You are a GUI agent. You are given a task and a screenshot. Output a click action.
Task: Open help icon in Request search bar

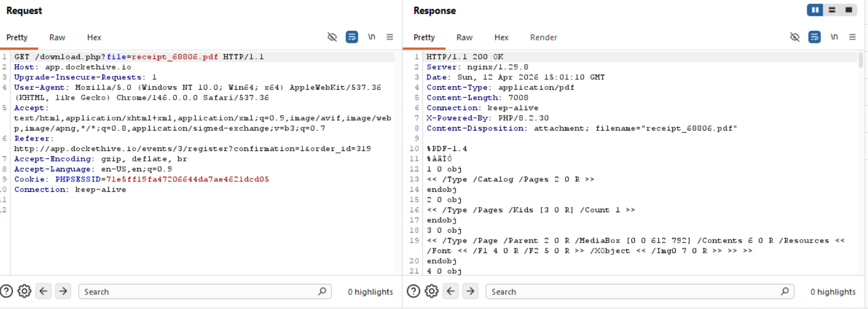[x=6, y=292]
